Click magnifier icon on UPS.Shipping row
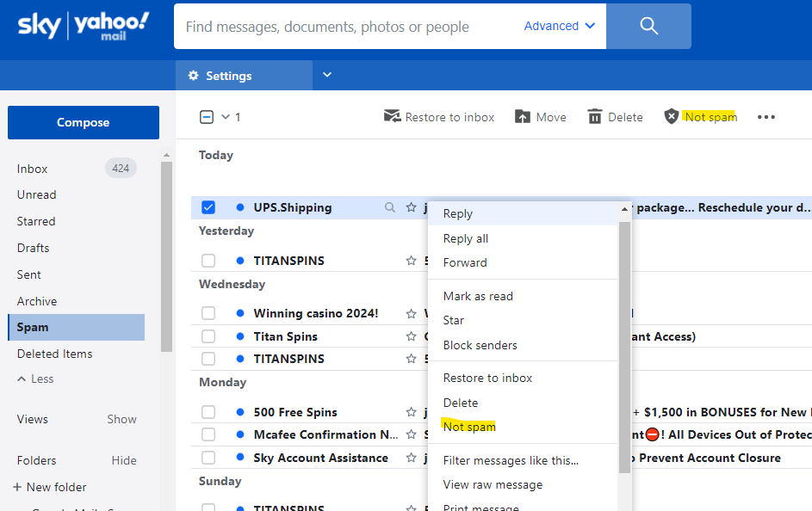Viewport: 812px width, 511px height. (x=390, y=207)
